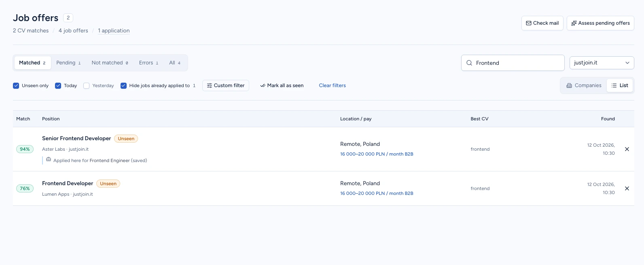Click the double-check icon of Mark all as seen
The height and width of the screenshot is (265, 644).
coord(263,85)
